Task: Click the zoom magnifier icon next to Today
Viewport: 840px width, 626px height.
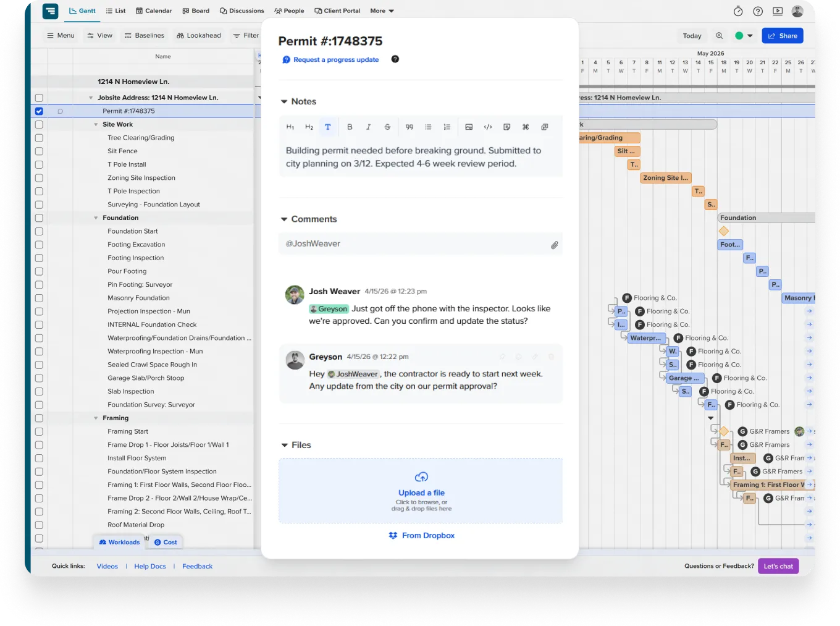Action: pos(719,36)
